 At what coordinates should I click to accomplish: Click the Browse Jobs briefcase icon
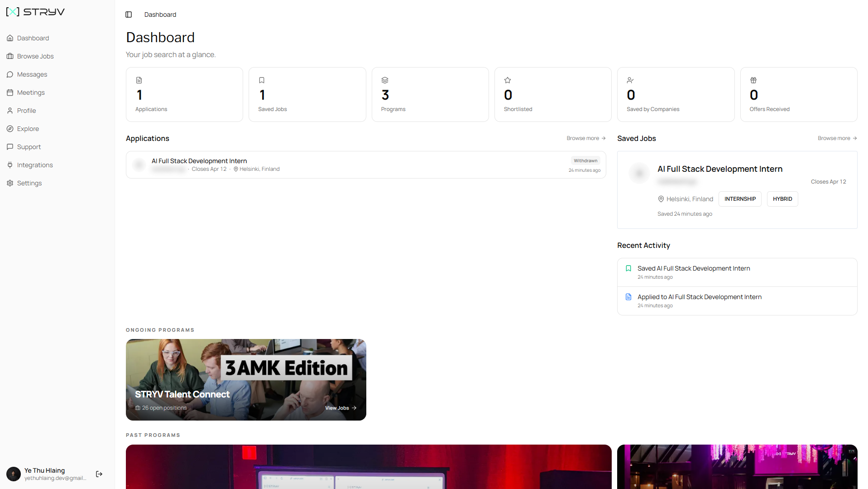(x=10, y=56)
